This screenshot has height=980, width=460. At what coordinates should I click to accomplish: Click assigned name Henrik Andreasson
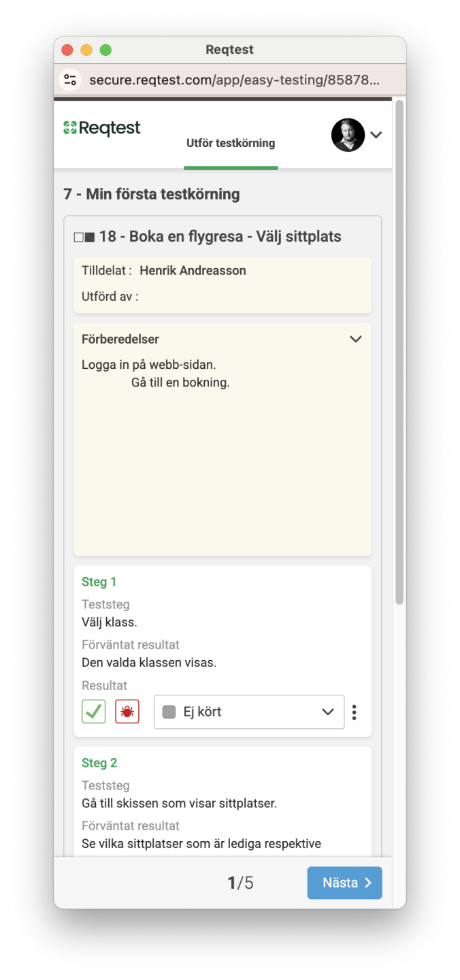(193, 271)
